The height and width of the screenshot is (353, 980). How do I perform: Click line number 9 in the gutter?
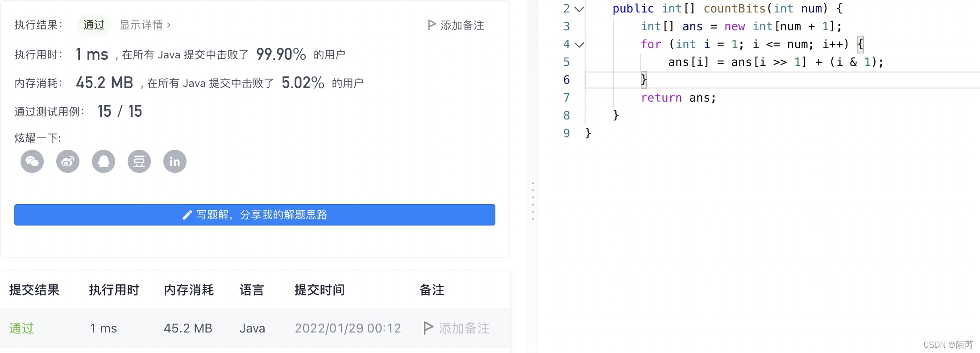pos(567,133)
